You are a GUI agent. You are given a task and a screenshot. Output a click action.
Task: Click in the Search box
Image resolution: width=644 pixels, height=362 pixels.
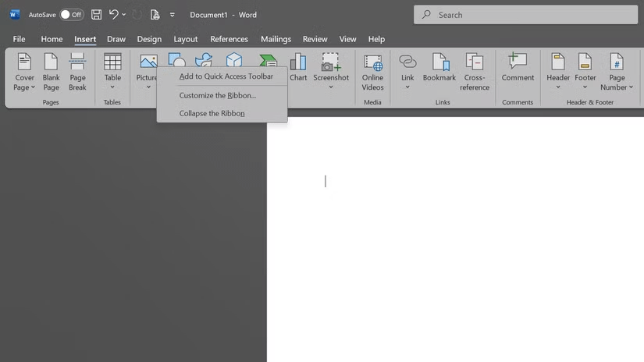tap(527, 15)
